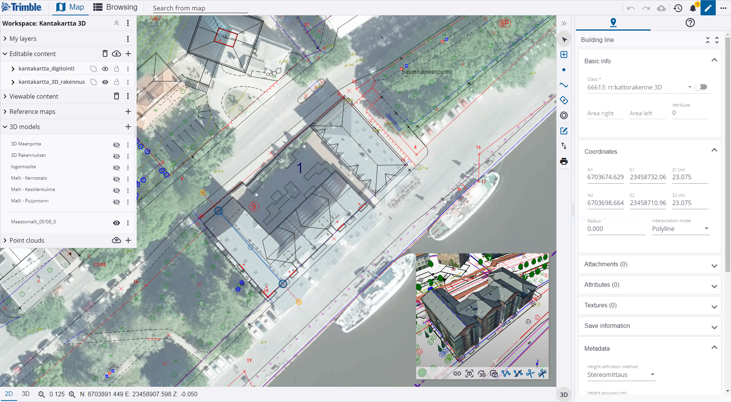Viewport: 731px width, 402px height.
Task: Show the Malli - Kerrostalo model
Action: click(117, 179)
